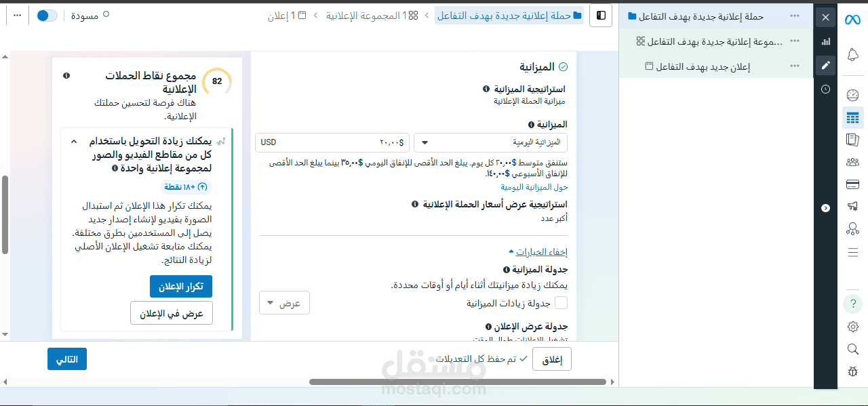Click the أكبر عدد bid strategy value

coord(554,218)
